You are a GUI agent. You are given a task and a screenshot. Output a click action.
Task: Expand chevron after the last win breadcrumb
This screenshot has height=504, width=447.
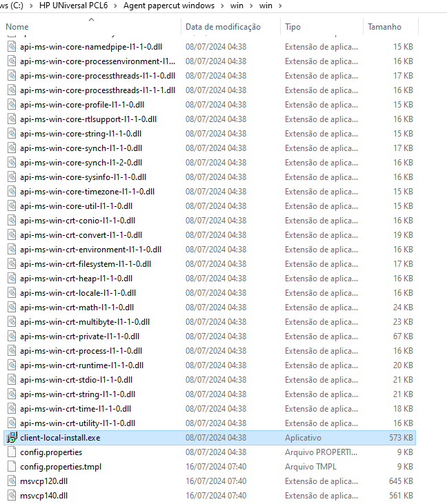[x=279, y=6]
